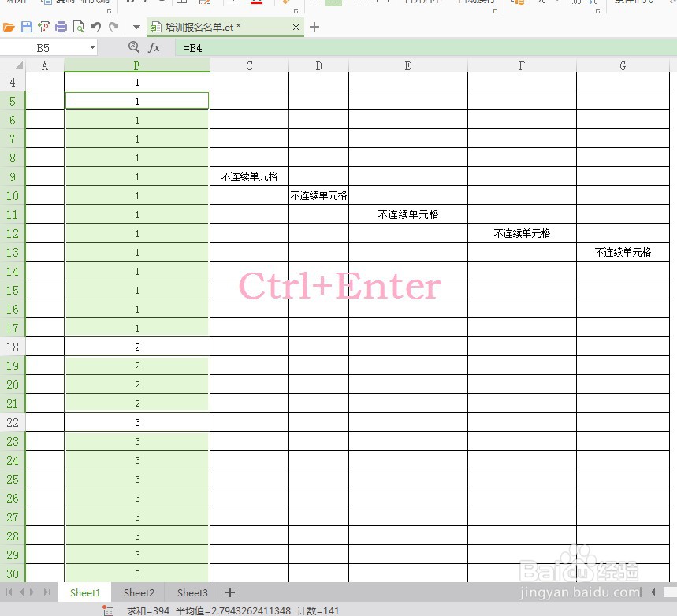Open a file with the folder icon
Viewport: 677px width, 616px height.
[x=9, y=28]
